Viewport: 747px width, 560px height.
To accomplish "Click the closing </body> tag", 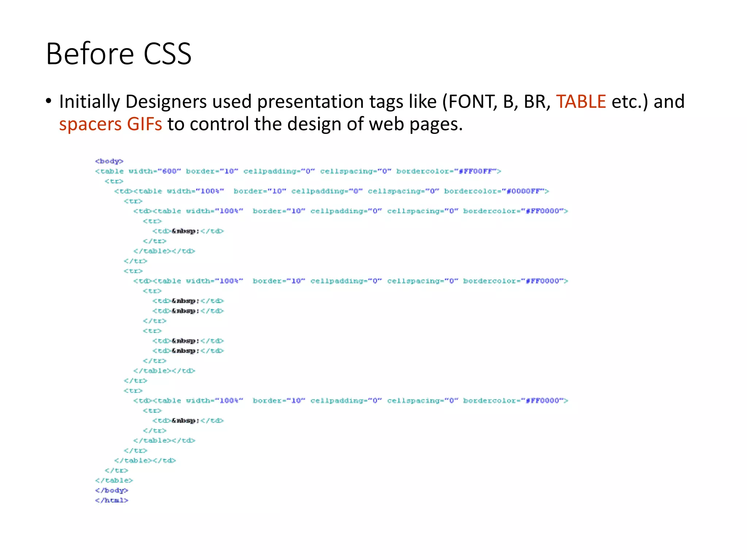I will 112,490.
